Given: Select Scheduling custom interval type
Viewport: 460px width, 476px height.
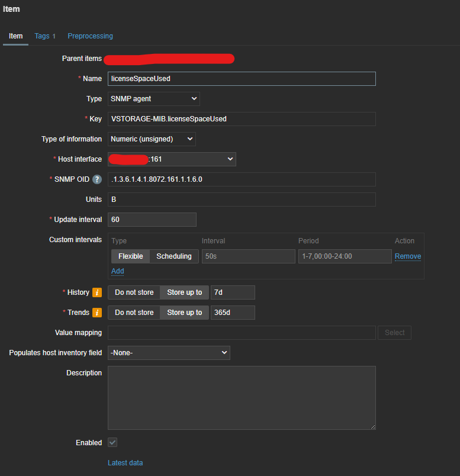Looking at the screenshot, I should [173, 256].
